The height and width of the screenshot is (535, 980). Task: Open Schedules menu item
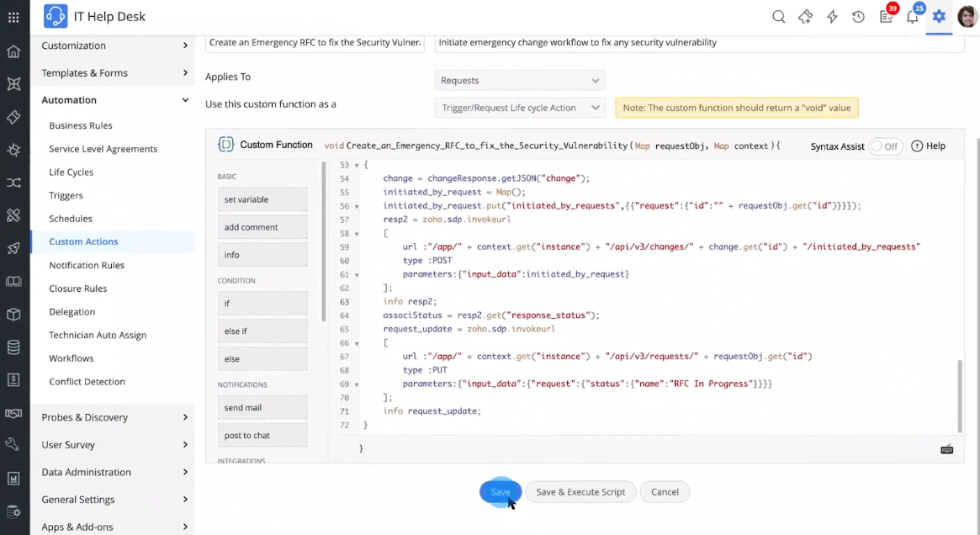pos(71,219)
